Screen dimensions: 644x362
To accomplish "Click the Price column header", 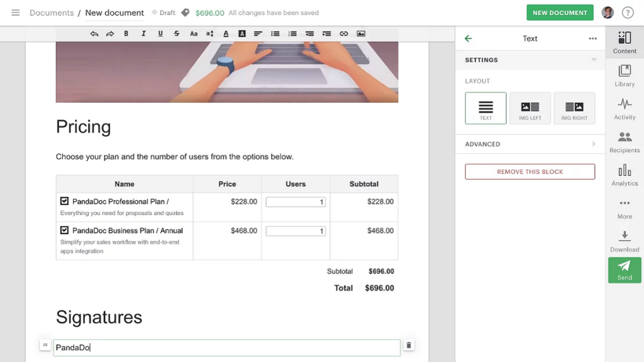I will [x=227, y=184].
